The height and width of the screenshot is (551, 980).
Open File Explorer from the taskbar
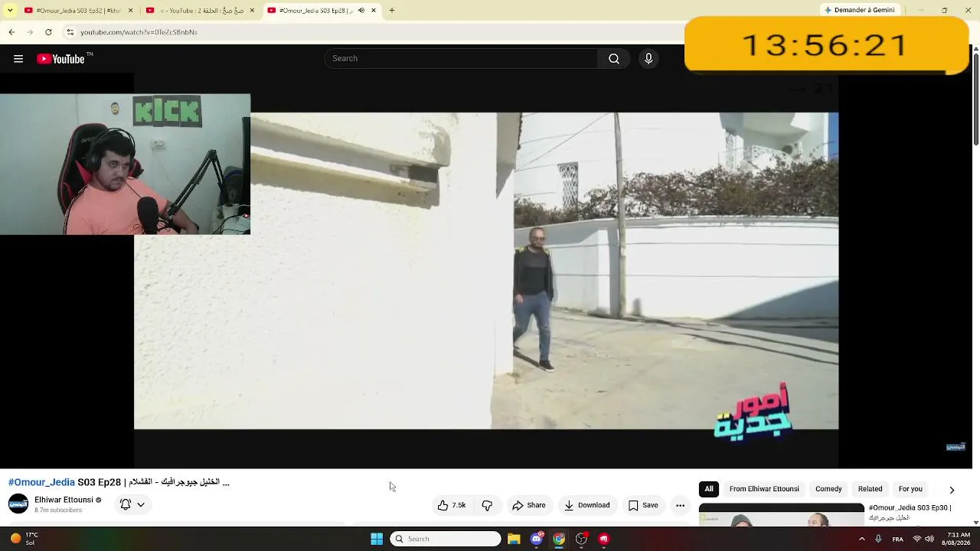(x=514, y=539)
